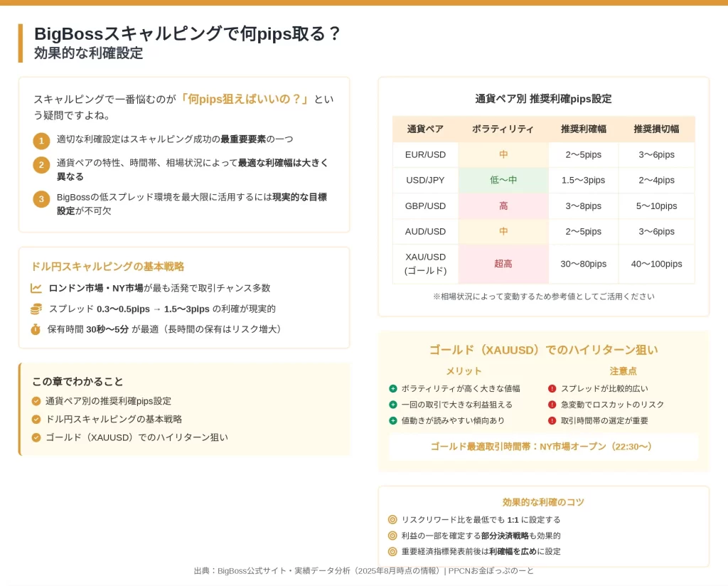Click the 30〜80pips take-profit cell
This screenshot has height=586, width=728.
(x=584, y=264)
